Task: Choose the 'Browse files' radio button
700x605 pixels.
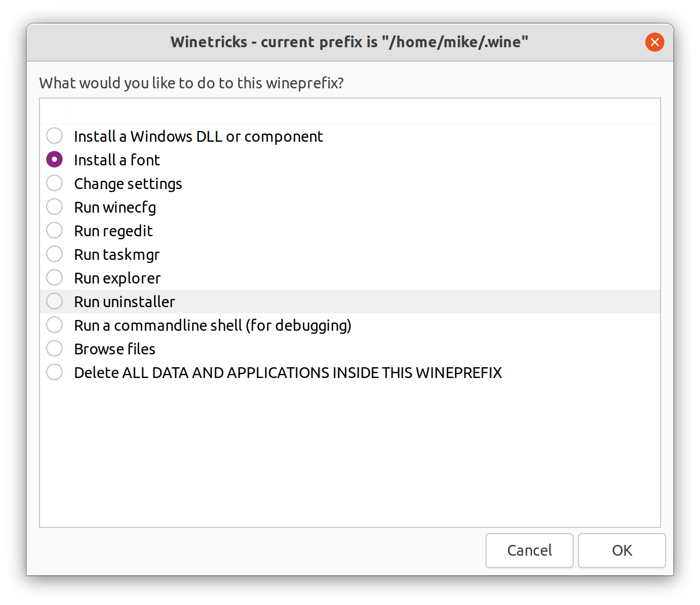Action: pyautogui.click(x=54, y=349)
